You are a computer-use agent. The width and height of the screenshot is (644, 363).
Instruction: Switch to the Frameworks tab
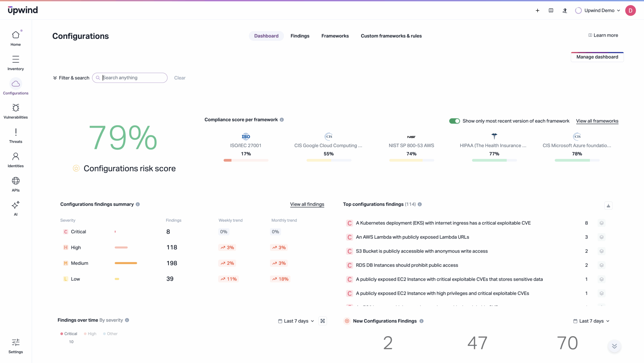(335, 36)
